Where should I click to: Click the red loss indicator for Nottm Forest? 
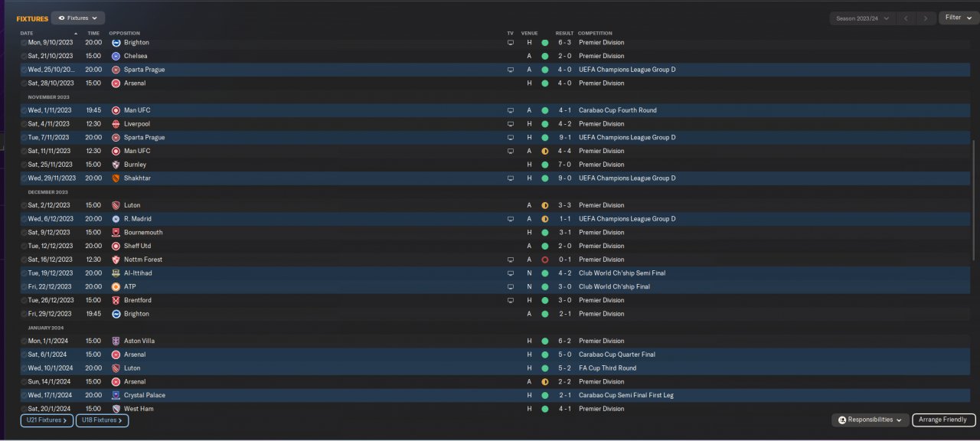coord(545,260)
